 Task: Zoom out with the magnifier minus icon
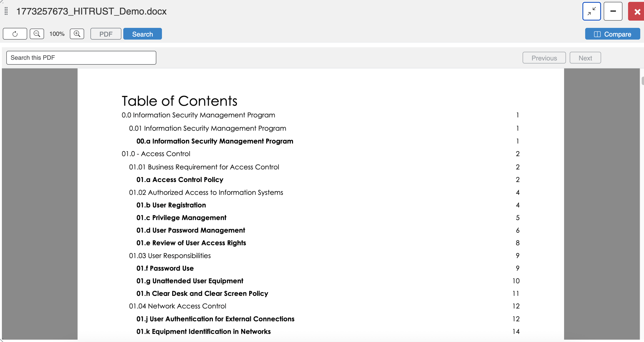(37, 34)
